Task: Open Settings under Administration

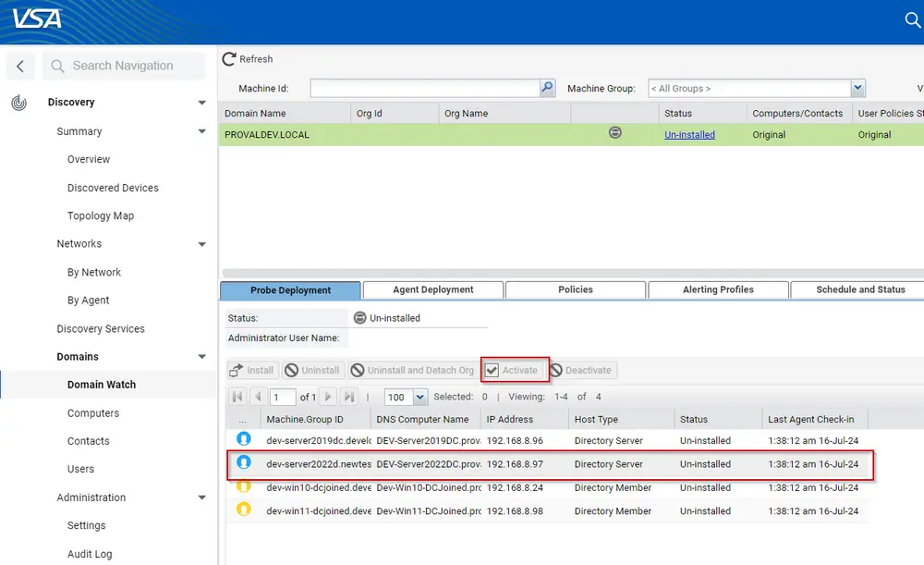Action: 86,525
